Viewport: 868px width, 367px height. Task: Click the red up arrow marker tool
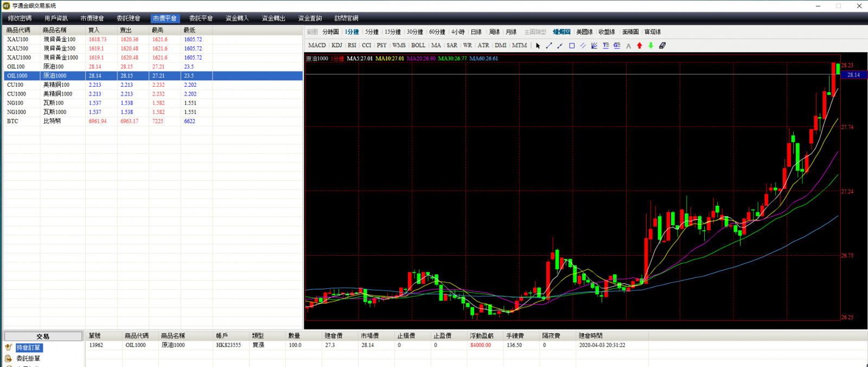[x=640, y=46]
